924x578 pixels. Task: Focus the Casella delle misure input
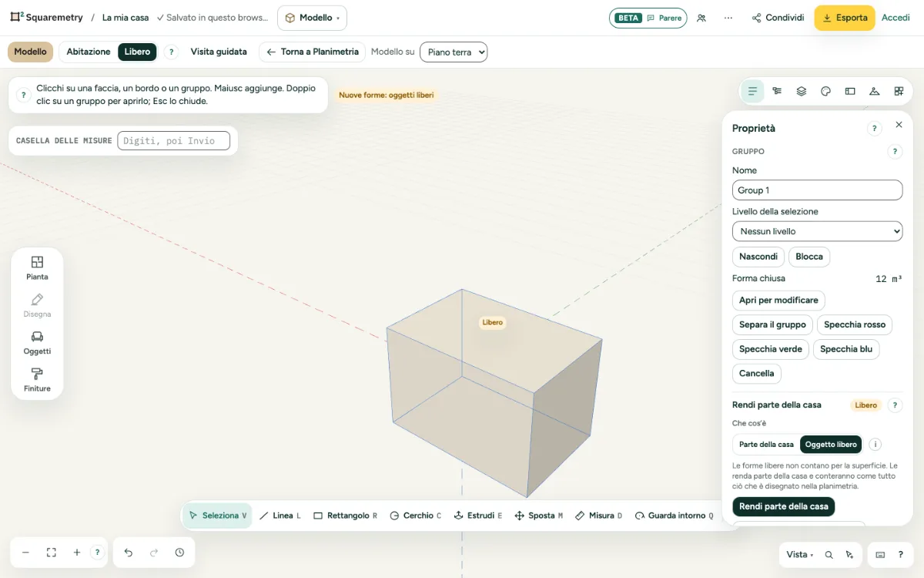coord(173,141)
